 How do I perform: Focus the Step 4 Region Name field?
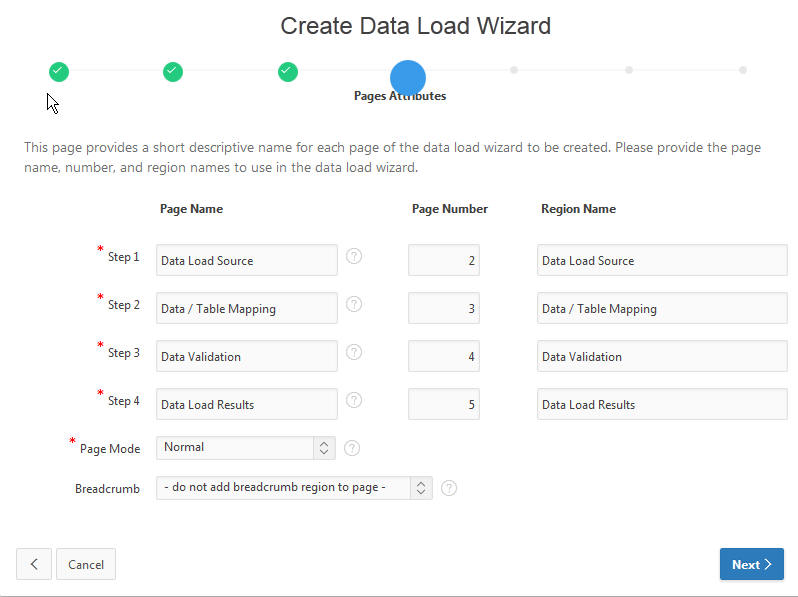[x=661, y=405]
